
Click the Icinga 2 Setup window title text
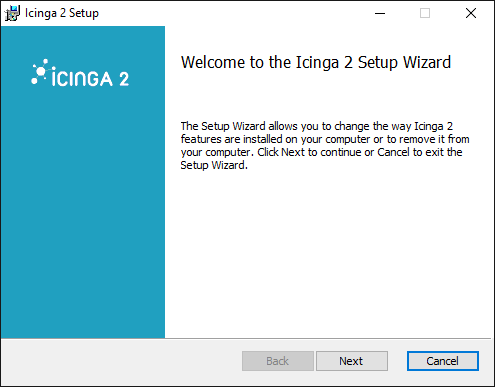(62, 13)
